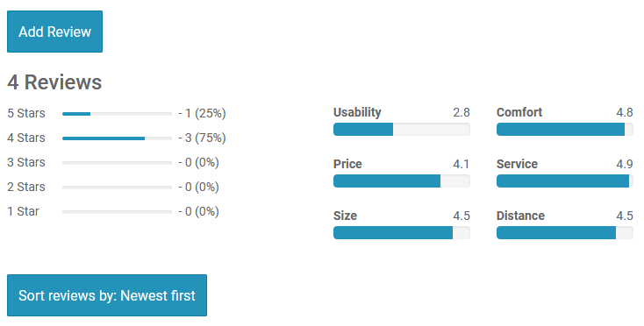Click the 4 Reviews heading

click(x=54, y=82)
